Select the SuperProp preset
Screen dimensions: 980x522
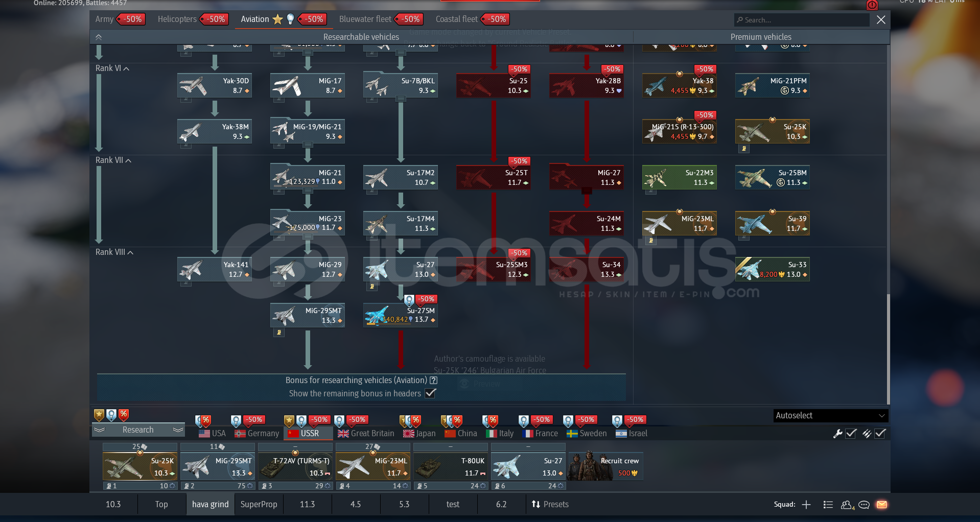[x=259, y=504]
